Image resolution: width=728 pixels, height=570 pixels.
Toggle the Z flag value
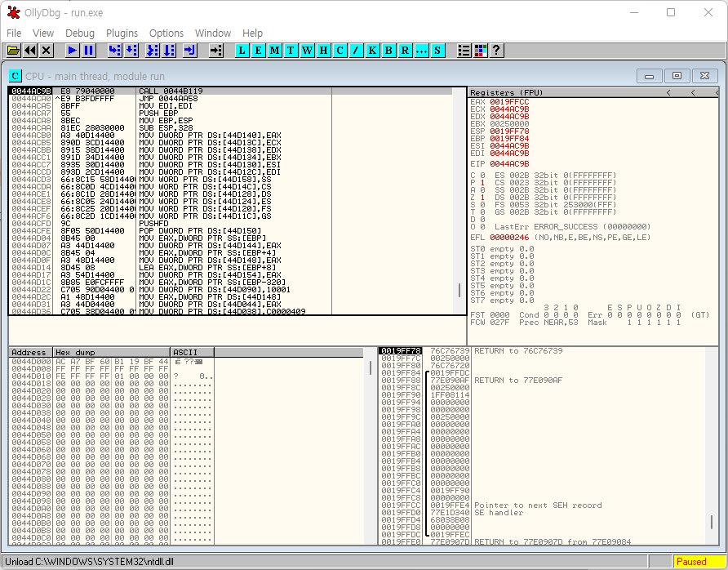[x=482, y=198]
